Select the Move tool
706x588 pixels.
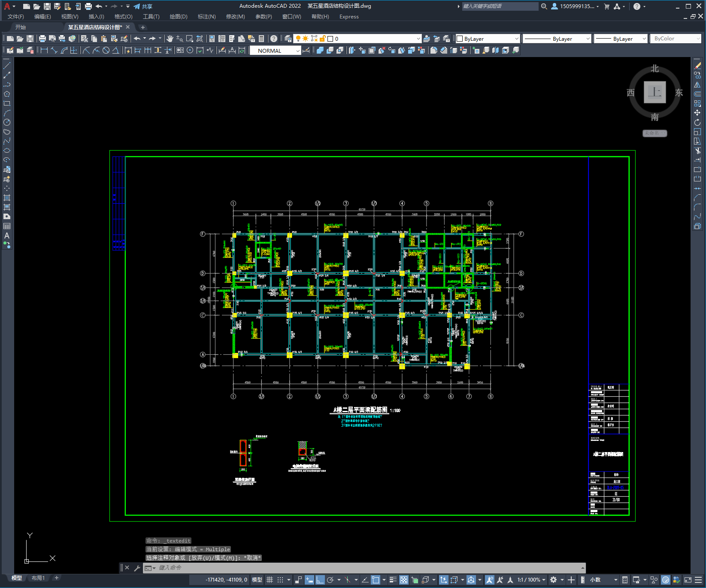(x=697, y=113)
